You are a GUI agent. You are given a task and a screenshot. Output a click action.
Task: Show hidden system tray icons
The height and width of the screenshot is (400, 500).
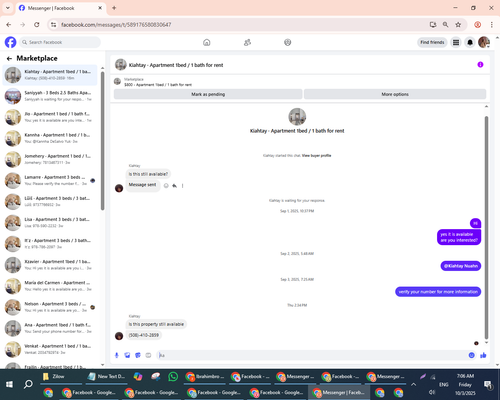coord(413,384)
